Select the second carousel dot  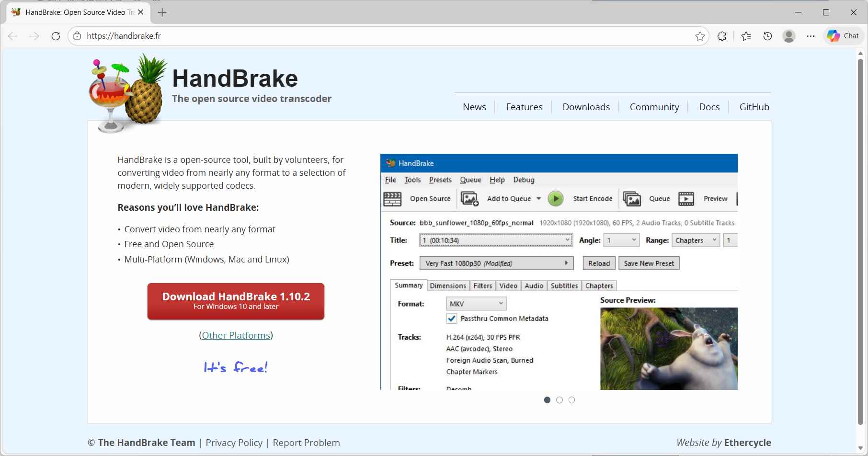(559, 399)
